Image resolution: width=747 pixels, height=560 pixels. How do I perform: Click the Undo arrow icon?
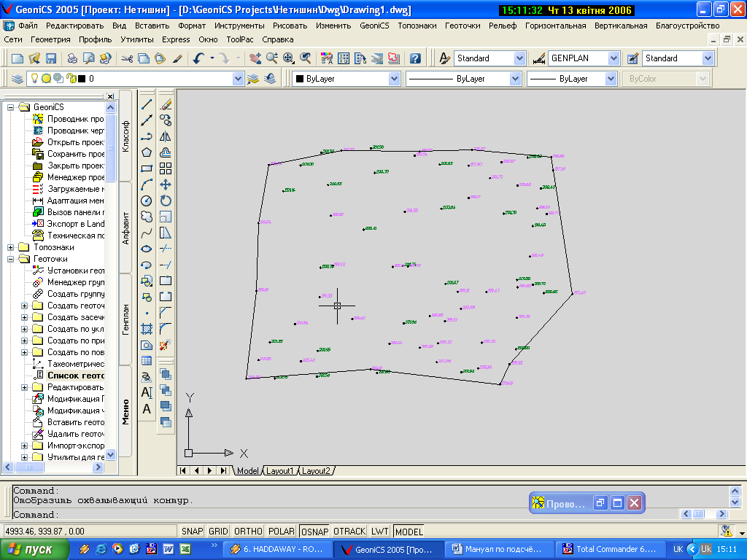pos(198,58)
